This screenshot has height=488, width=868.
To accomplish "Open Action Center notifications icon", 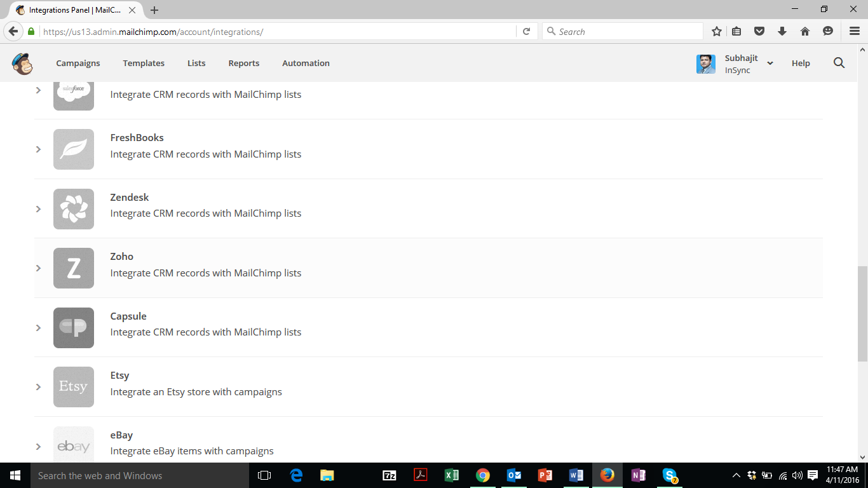I will [x=813, y=475].
